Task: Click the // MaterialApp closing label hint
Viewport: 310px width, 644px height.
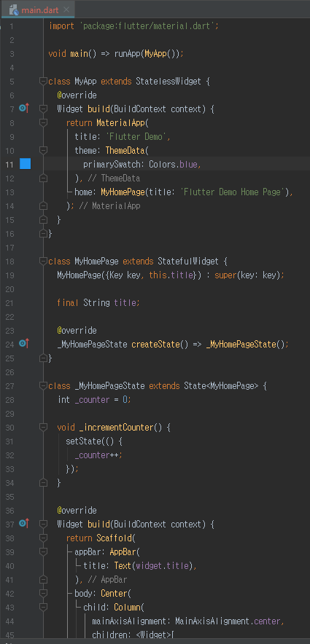Action: [109, 205]
